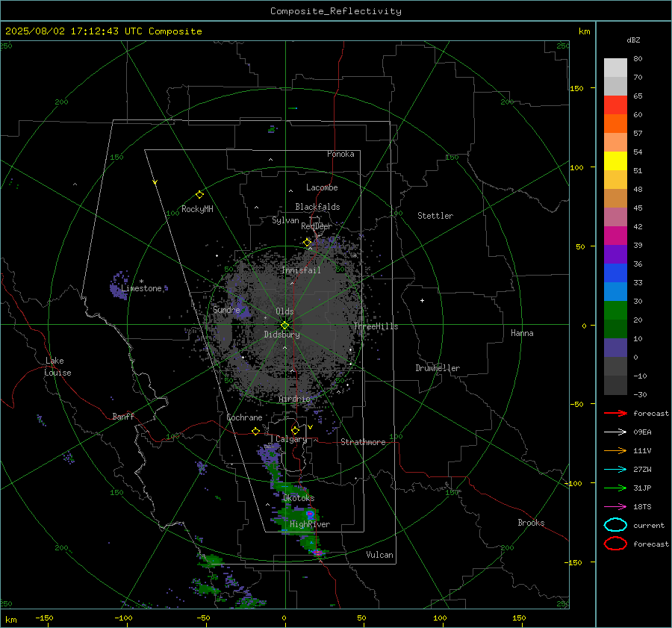Click the Okotoks label
Image resolution: width=672 pixels, height=628 pixels.
click(299, 498)
